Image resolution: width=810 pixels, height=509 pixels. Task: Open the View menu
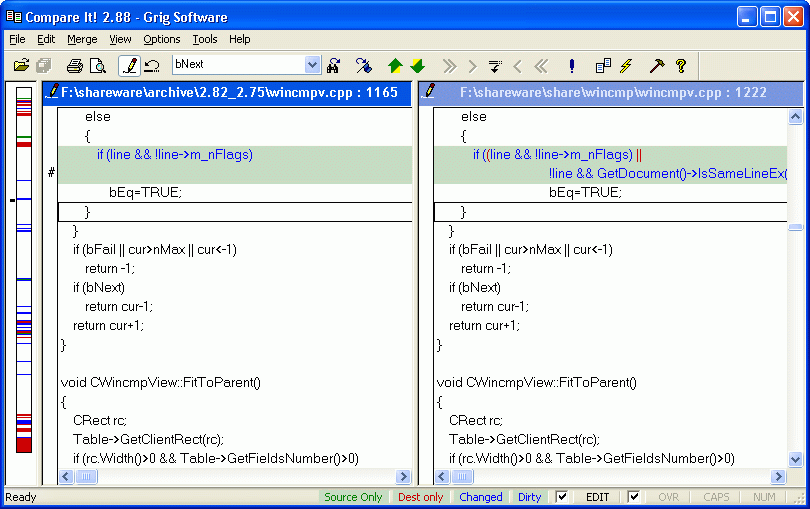coord(120,39)
